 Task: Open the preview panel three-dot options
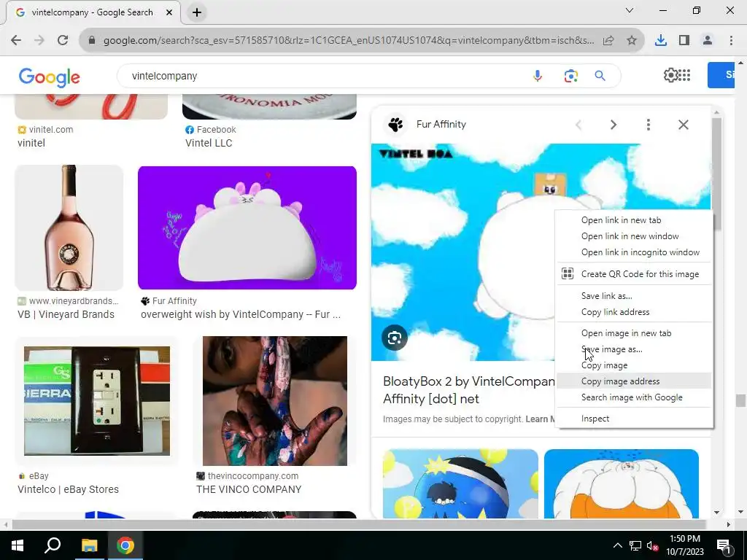(648, 125)
